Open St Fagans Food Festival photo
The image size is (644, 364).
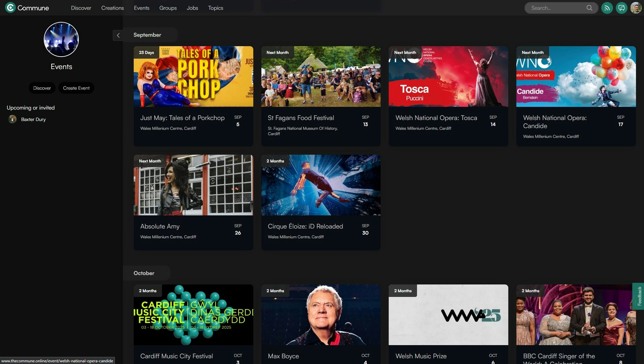[x=321, y=77]
